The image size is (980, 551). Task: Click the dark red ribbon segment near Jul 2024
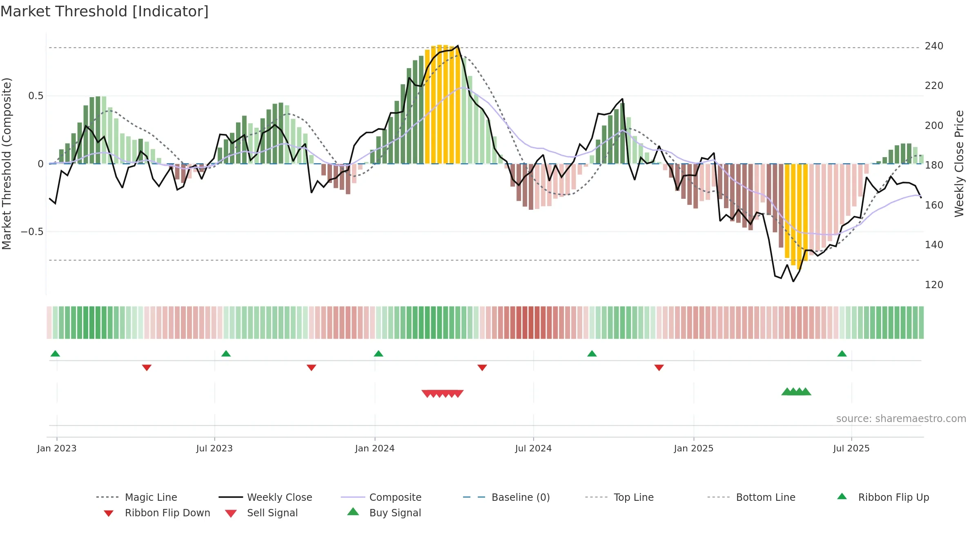pyautogui.click(x=531, y=322)
